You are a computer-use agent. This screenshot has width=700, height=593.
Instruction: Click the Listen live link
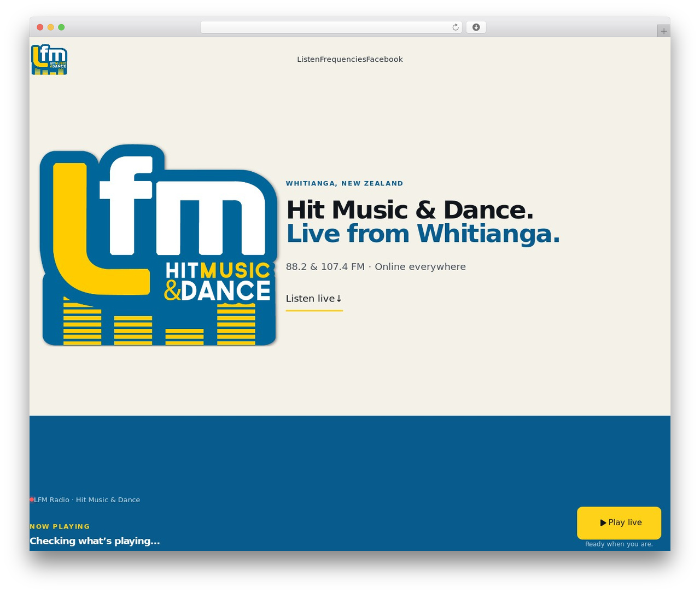click(x=314, y=299)
